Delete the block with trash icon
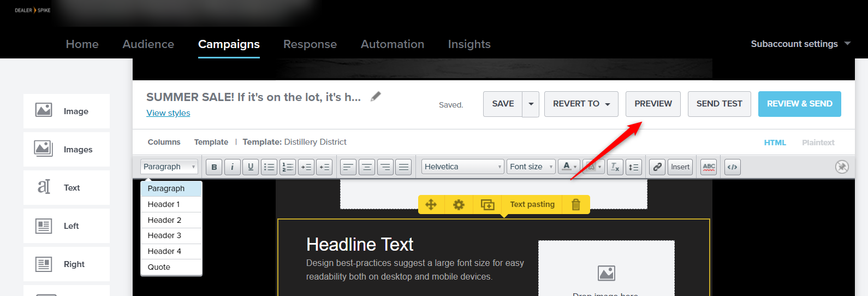Viewport: 868px width, 296px height. [x=575, y=205]
